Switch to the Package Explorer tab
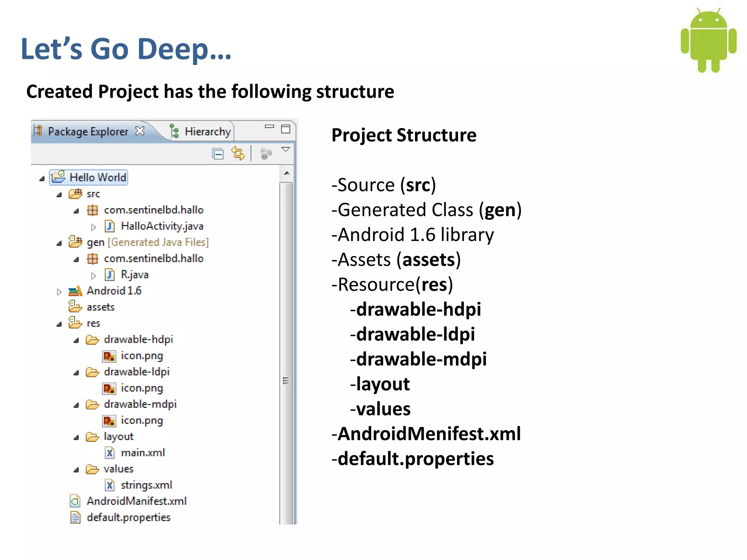 (88, 131)
